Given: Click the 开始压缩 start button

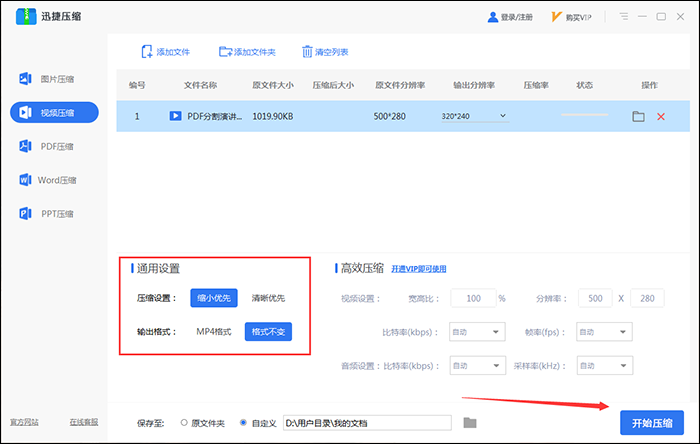Looking at the screenshot, I should (x=652, y=422).
